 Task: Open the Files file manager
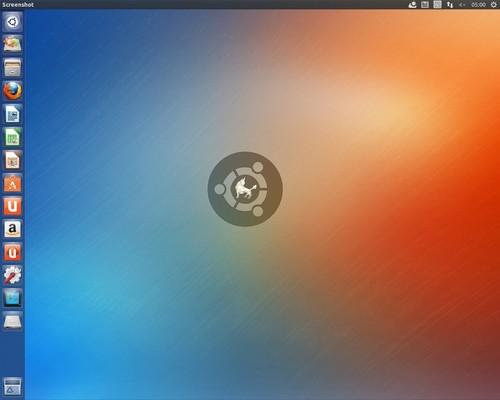(12, 68)
